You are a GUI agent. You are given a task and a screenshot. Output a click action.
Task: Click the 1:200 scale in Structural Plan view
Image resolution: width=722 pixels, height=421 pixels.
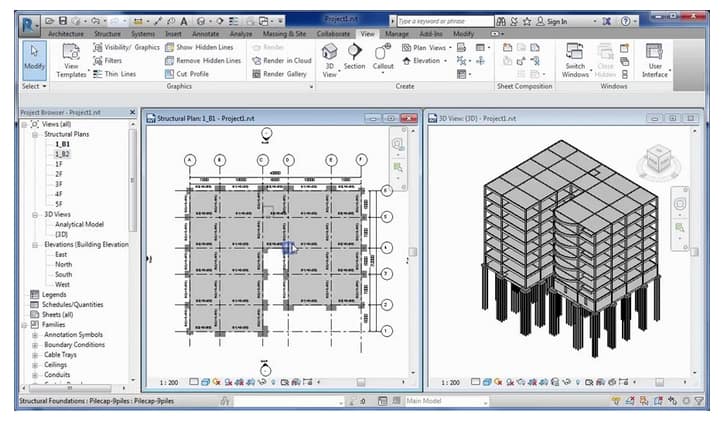(169, 382)
